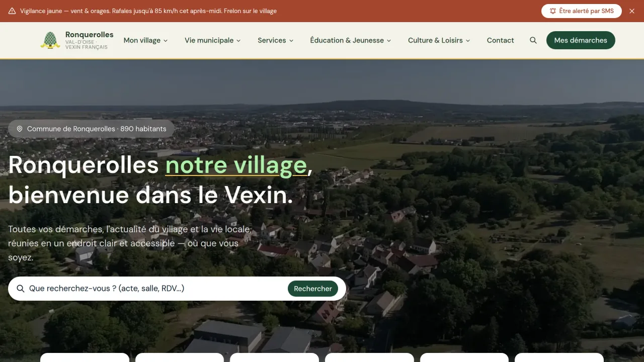The height and width of the screenshot is (362, 644).
Task: Click the Mes démarches button
Action: [x=581, y=40]
